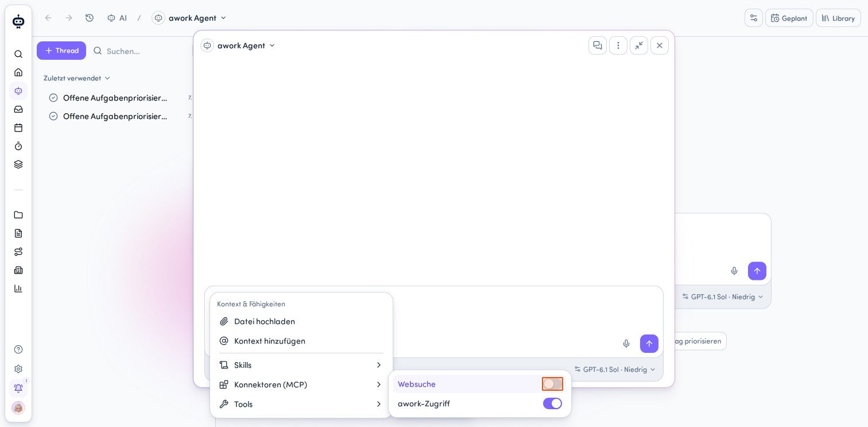The width and height of the screenshot is (868, 427).
Task: Expand the Skills submenu
Action: coord(301,365)
